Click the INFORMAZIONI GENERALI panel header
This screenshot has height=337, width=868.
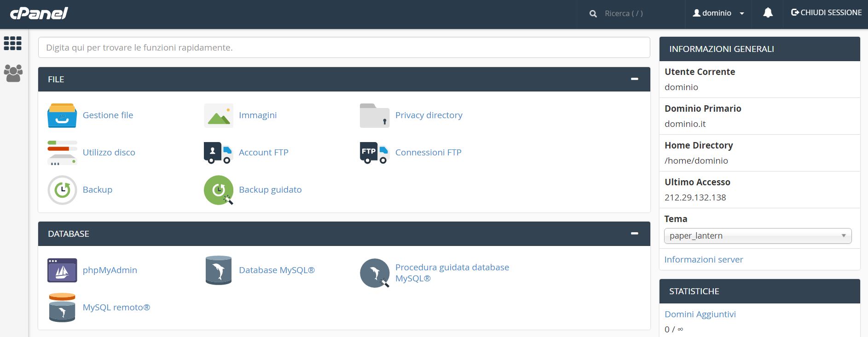click(x=760, y=49)
